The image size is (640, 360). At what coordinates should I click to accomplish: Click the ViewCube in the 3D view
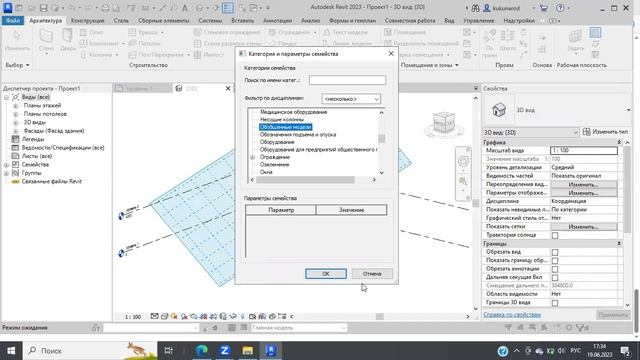pyautogui.click(x=444, y=123)
